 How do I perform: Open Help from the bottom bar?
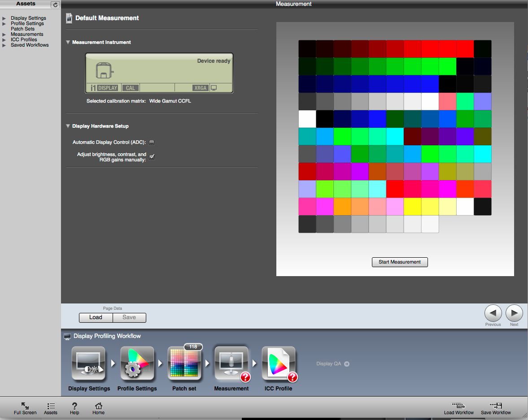pos(74,408)
